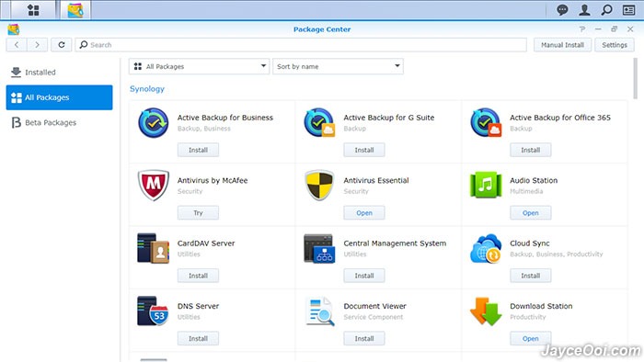Open the user account options icon
Viewport: 644px width, 362px height.
[584, 10]
